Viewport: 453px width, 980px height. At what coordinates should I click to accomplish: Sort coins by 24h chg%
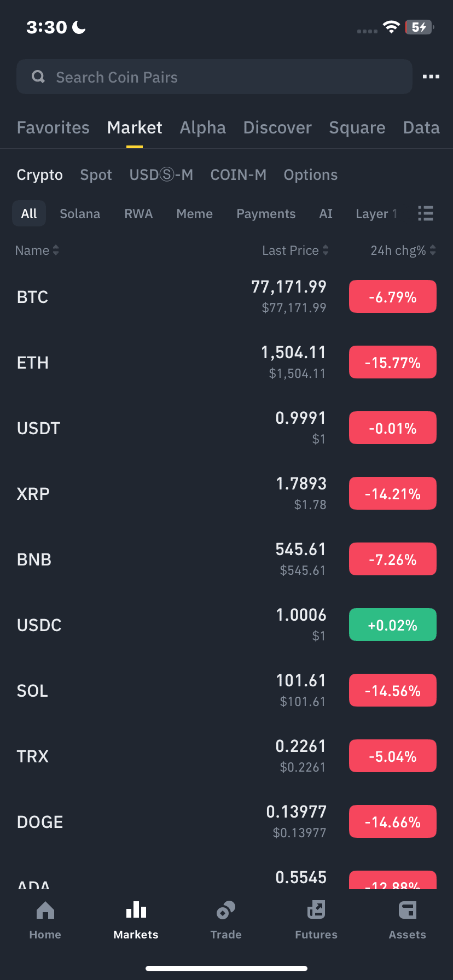tap(403, 250)
